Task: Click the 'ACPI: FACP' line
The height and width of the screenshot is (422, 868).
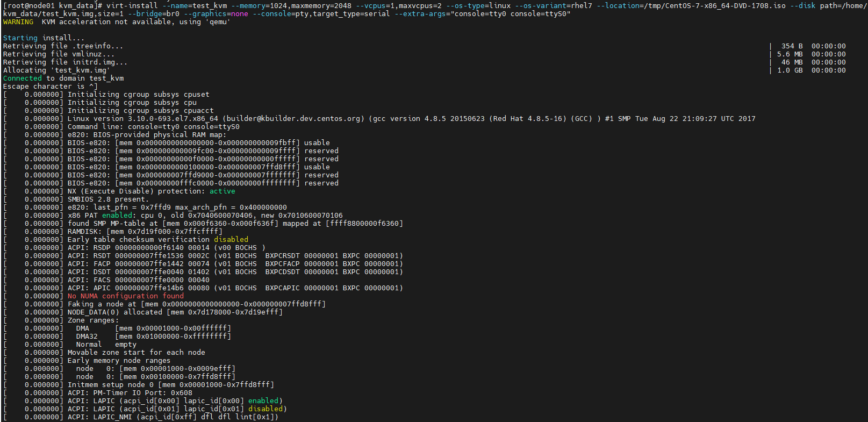Action: point(203,263)
